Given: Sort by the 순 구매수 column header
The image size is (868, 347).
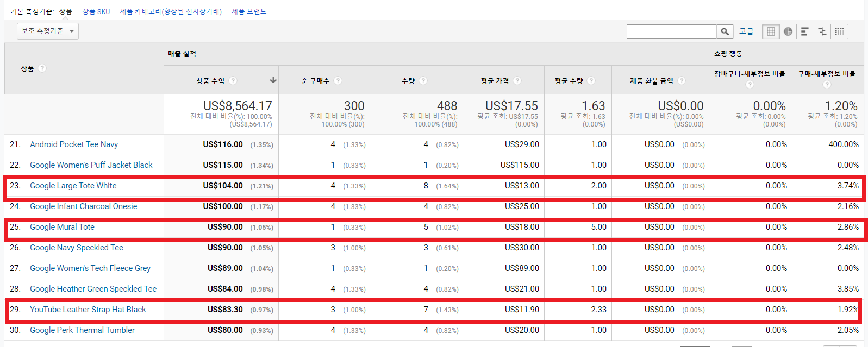Looking at the screenshot, I should pos(315,81).
